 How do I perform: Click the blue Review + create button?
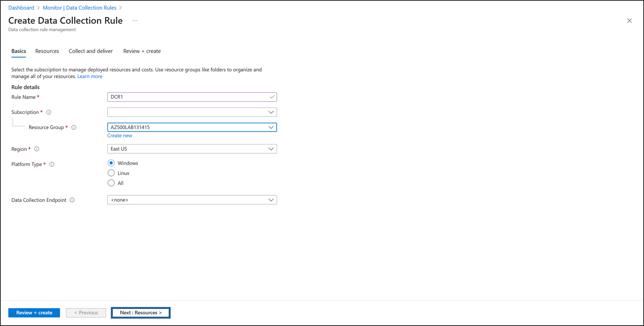34,312
